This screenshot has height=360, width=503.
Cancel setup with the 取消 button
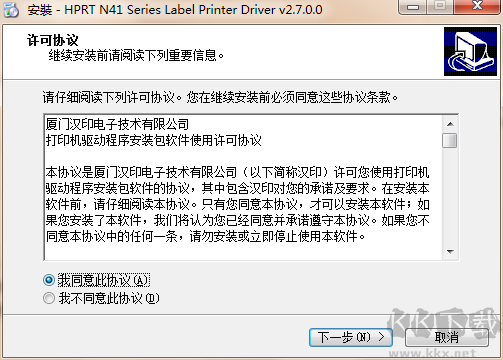pyautogui.click(x=447, y=337)
